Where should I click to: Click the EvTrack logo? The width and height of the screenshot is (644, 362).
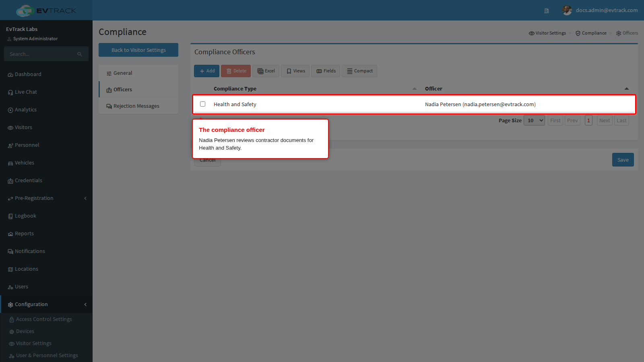[x=46, y=10]
